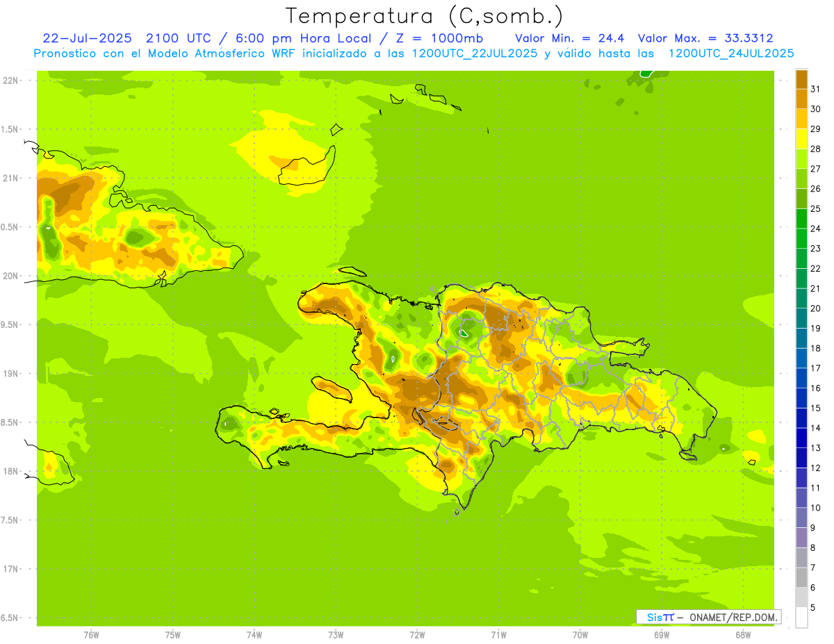Click the longitude axis label '69W'
Screen dimensions: 834x644
point(662,634)
